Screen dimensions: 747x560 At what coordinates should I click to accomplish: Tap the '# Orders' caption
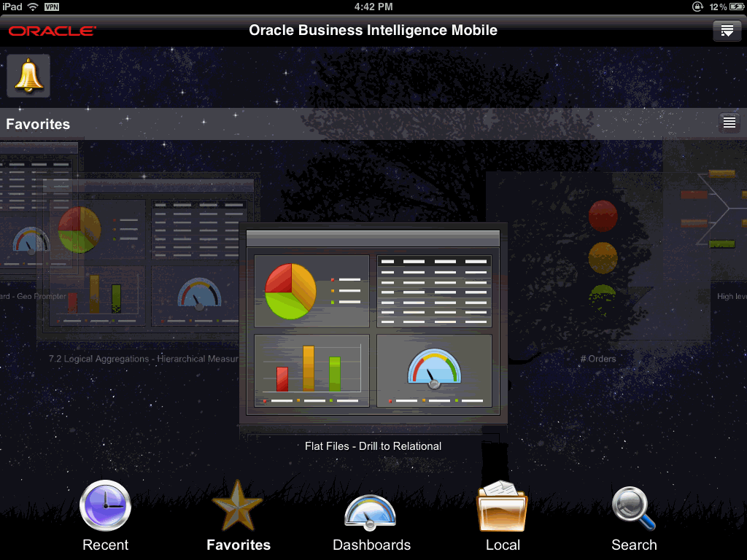tap(598, 359)
